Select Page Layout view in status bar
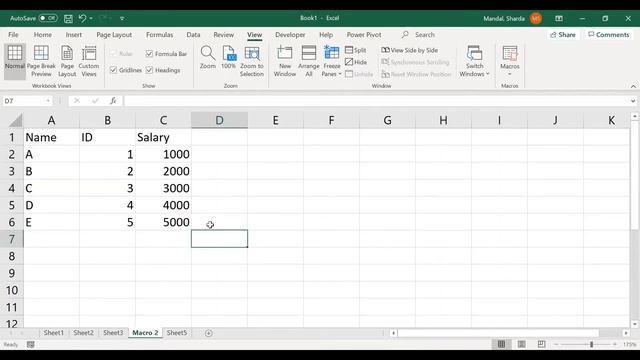Image resolution: width=640 pixels, height=360 pixels. point(521,344)
